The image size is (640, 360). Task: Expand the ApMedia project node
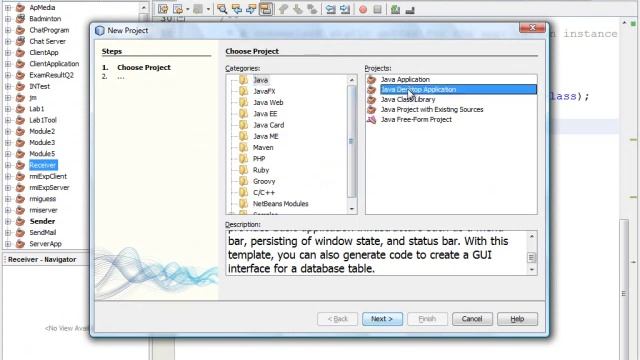pyautogui.click(x=8, y=7)
